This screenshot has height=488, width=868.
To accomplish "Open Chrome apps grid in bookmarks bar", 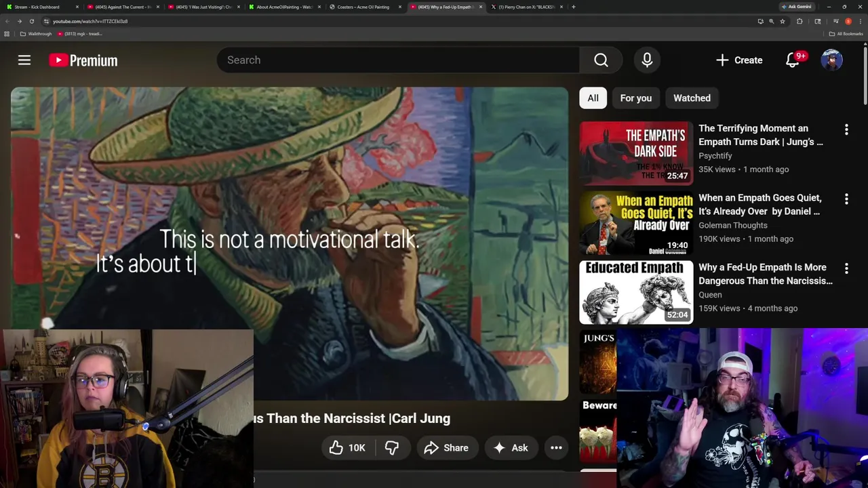I will click(x=7, y=34).
